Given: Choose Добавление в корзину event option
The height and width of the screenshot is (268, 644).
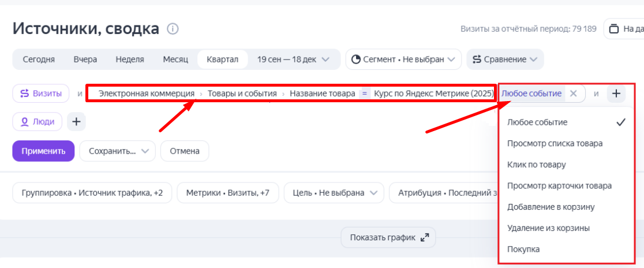Looking at the screenshot, I should 551,207.
